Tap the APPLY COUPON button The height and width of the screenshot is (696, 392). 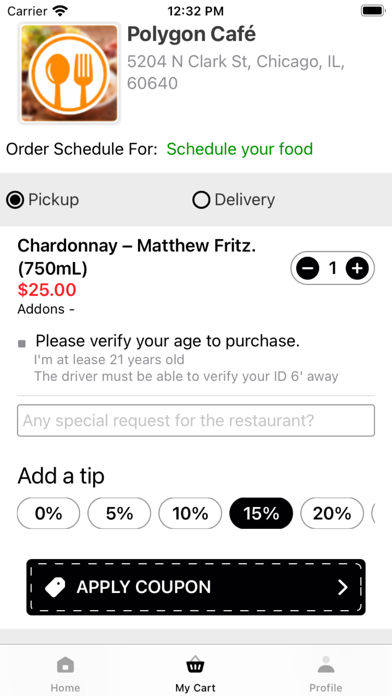click(196, 587)
